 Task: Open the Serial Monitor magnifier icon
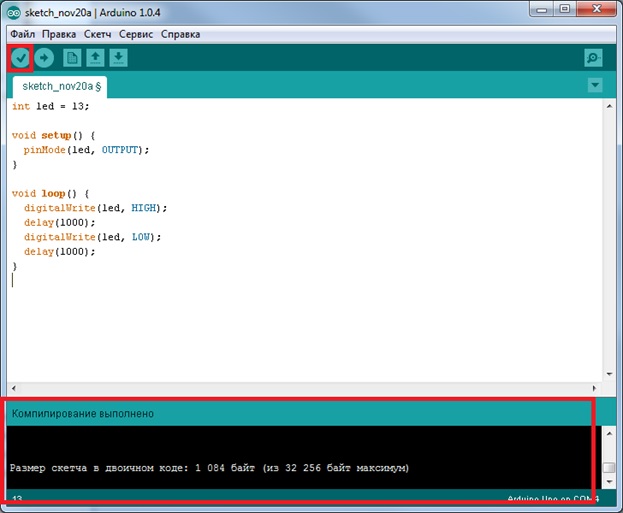click(593, 58)
